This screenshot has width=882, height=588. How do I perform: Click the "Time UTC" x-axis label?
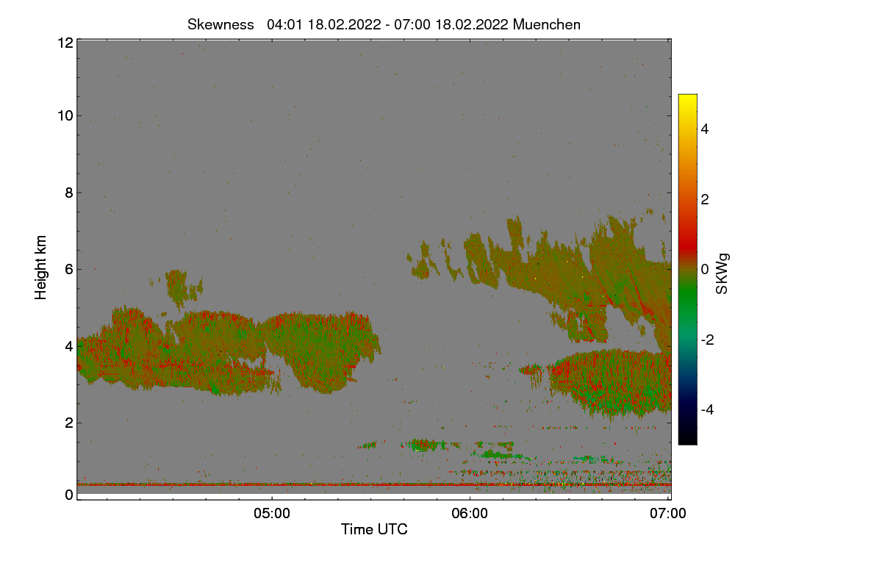pyautogui.click(x=374, y=529)
